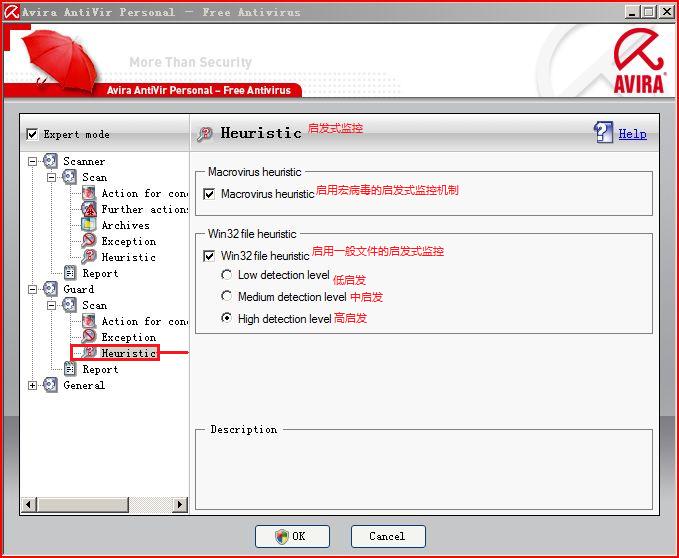Click the Scanner Action for concerning files icon
The height and width of the screenshot is (558, 679).
pyautogui.click(x=89, y=193)
